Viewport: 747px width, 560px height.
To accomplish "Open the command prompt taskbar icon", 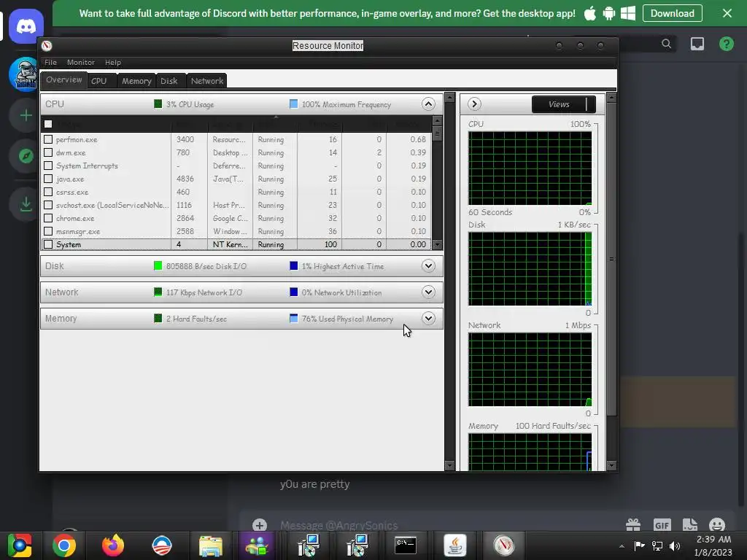I will point(406,545).
